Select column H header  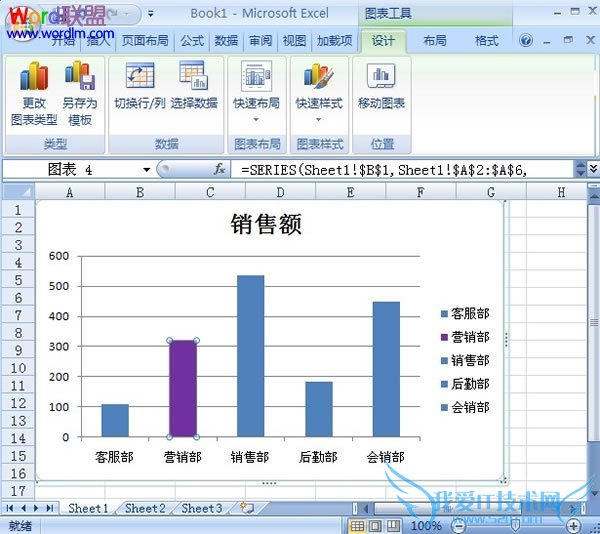[x=561, y=192]
